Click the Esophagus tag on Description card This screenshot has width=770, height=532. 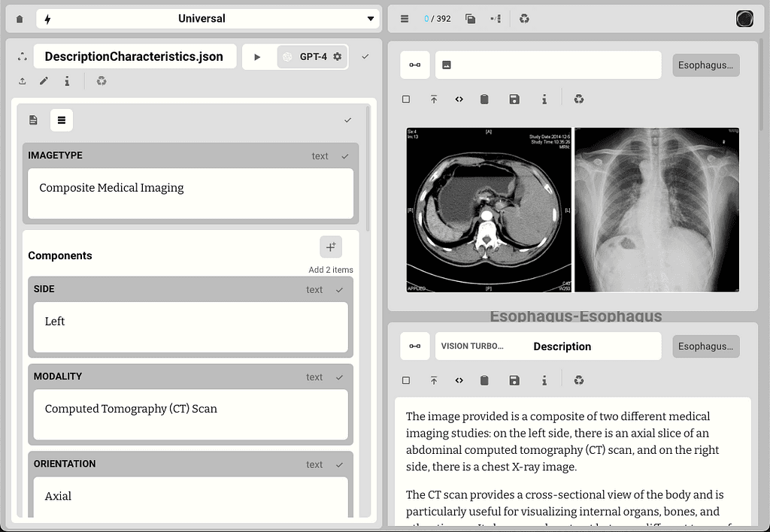(705, 346)
